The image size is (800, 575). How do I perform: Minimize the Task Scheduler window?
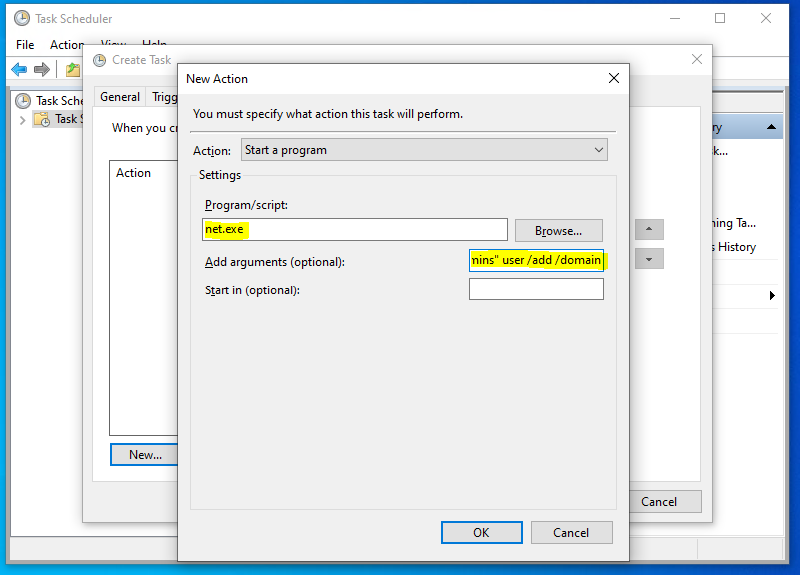click(675, 18)
